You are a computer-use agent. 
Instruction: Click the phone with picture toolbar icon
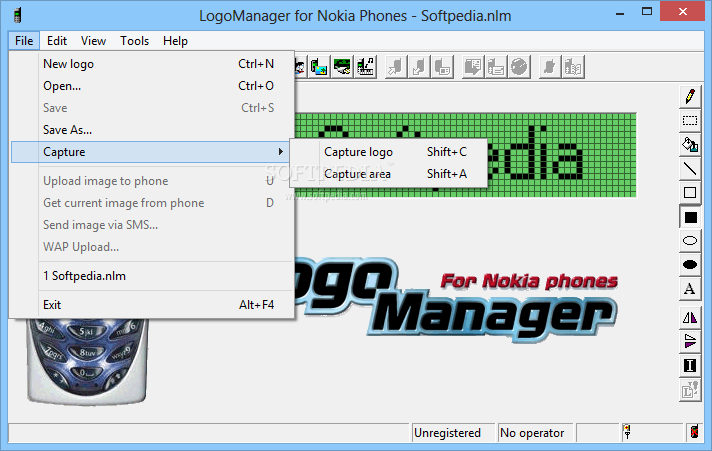(319, 67)
